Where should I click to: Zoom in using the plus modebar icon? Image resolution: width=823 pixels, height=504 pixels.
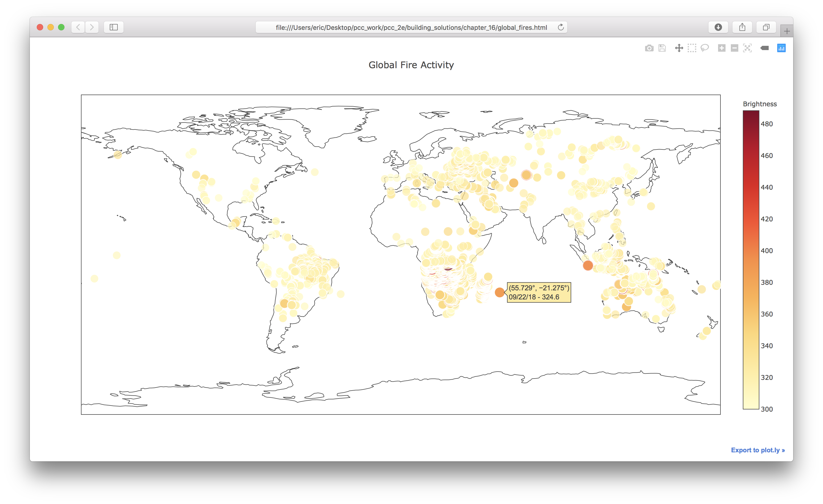point(722,48)
